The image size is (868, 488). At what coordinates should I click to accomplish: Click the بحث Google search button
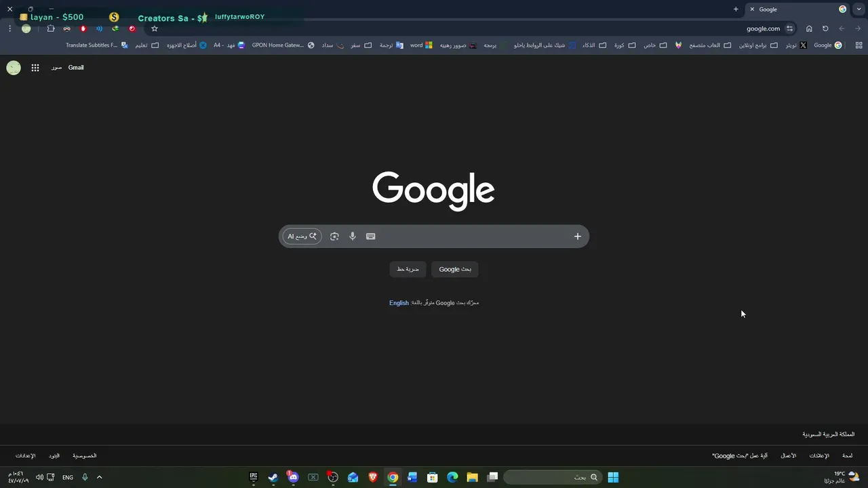[455, 269]
